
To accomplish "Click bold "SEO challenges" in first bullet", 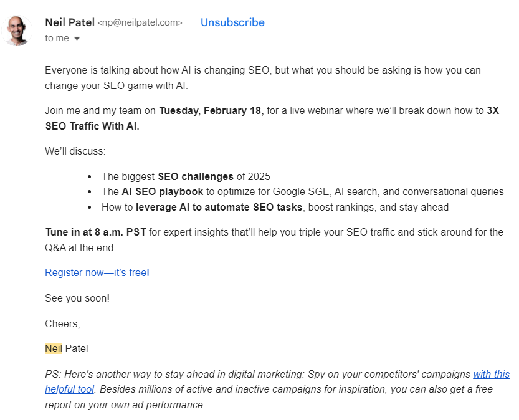I will 196,176.
